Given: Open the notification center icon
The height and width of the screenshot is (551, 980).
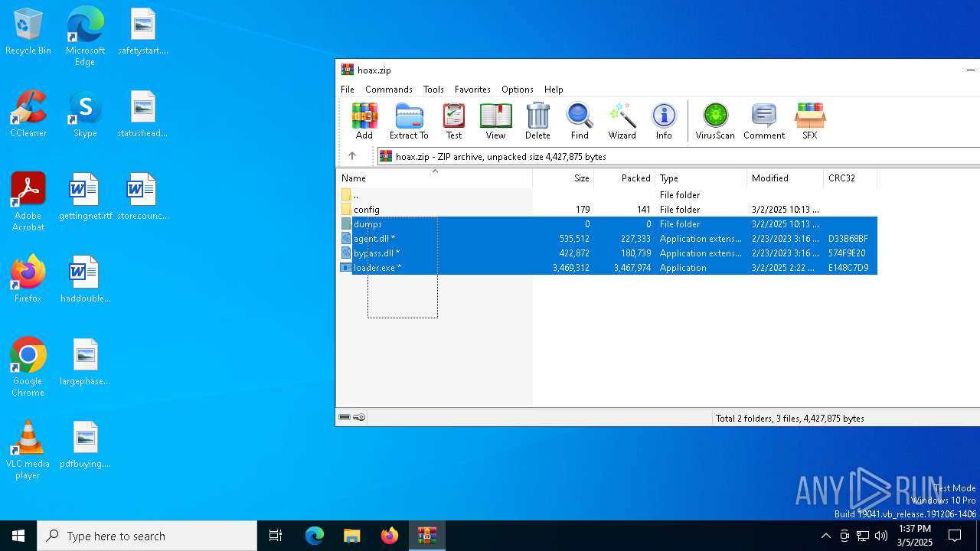Looking at the screenshot, I should pyautogui.click(x=955, y=536).
